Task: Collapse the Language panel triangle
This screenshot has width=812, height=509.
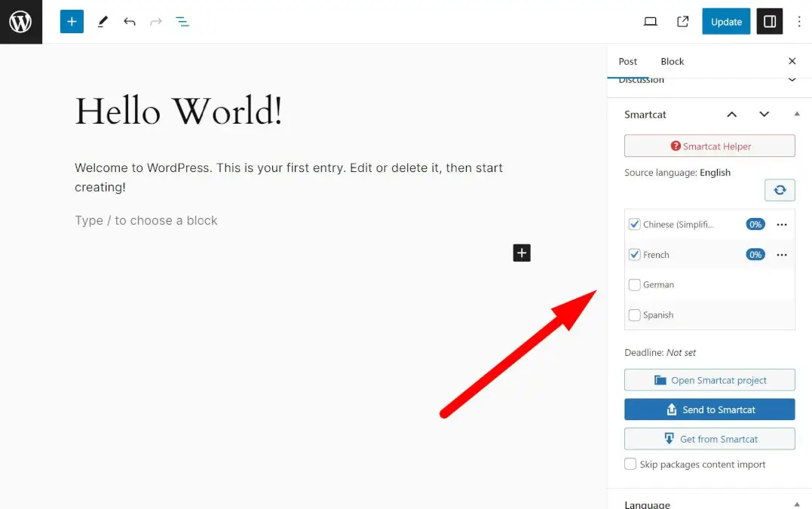Action: 796,504
